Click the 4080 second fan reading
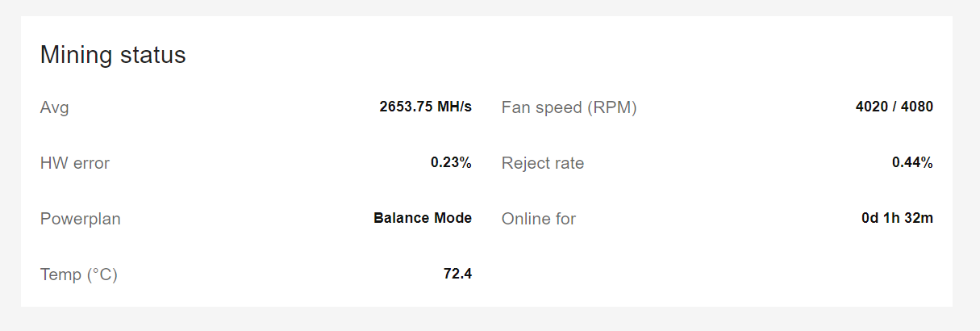980x331 pixels. pos(918,107)
